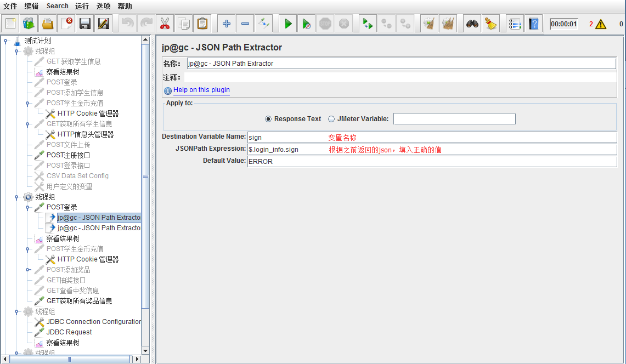The width and height of the screenshot is (626, 364).
Task: Click the tree panel vertical scrollbar down arrow
Action: coord(145,350)
